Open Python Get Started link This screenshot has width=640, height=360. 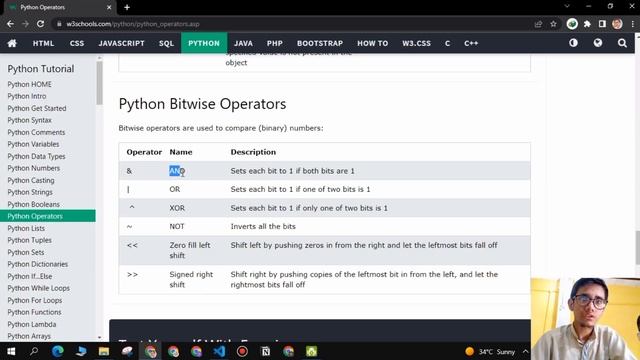tap(37, 109)
